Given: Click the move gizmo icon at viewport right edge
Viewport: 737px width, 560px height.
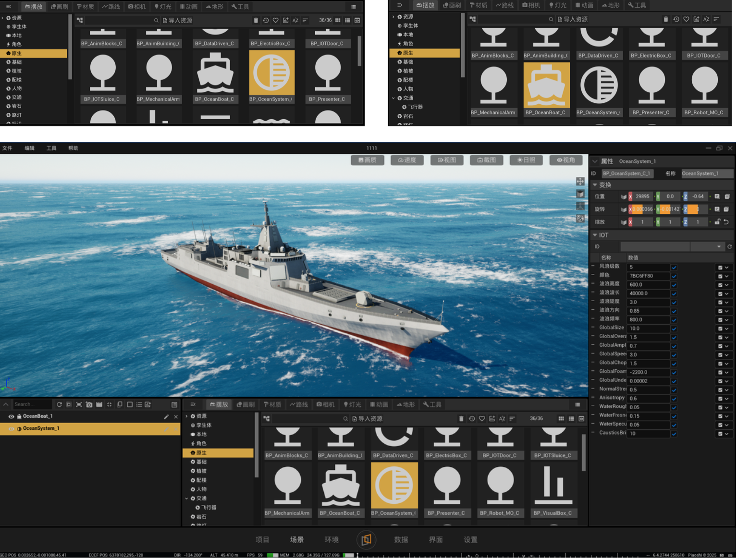Looking at the screenshot, I should [x=580, y=181].
